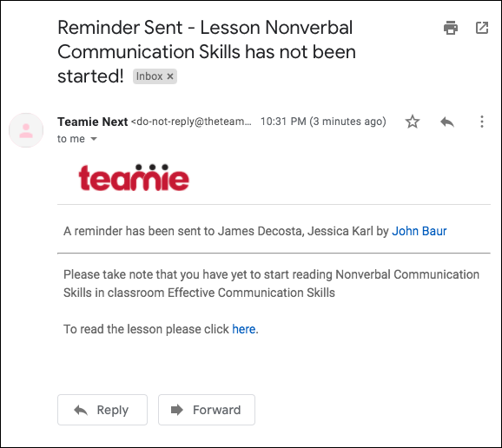The height and width of the screenshot is (448, 502).
Task: Click the Forward button
Action: click(207, 410)
